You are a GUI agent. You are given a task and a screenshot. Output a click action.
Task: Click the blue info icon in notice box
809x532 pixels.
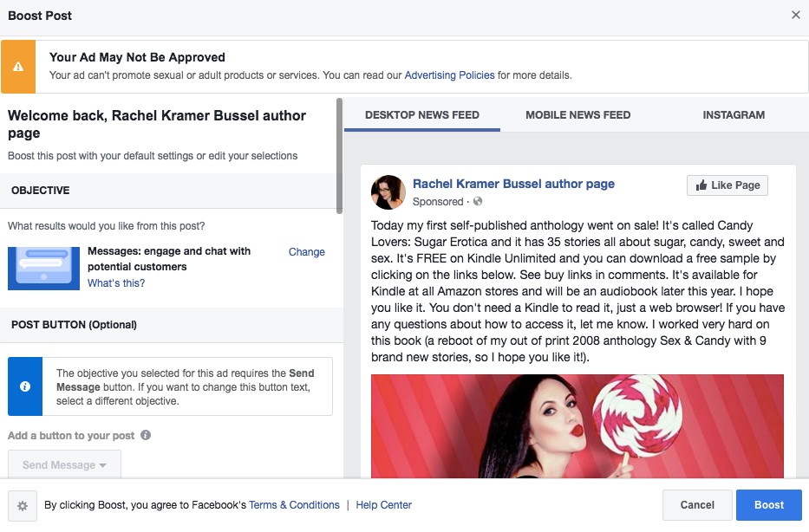point(25,386)
